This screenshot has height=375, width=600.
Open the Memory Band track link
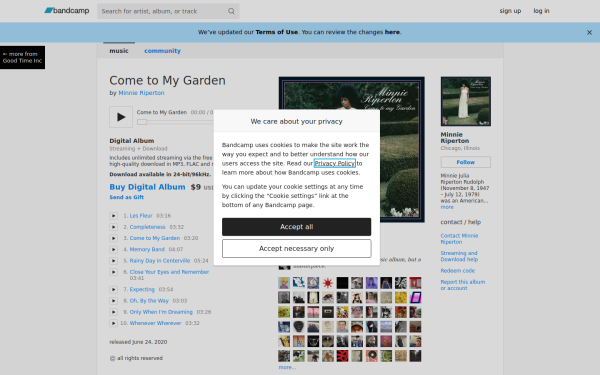pyautogui.click(x=147, y=249)
